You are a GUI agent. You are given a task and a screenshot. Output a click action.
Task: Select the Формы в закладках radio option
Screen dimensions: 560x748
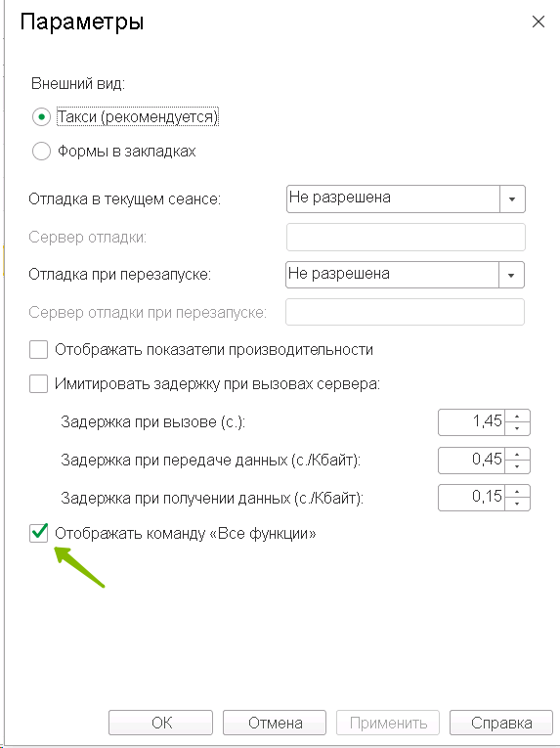click(x=41, y=152)
